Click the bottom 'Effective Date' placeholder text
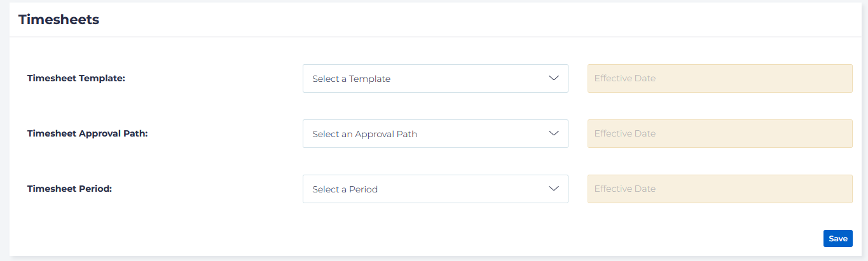868x261 pixels. pyautogui.click(x=624, y=189)
